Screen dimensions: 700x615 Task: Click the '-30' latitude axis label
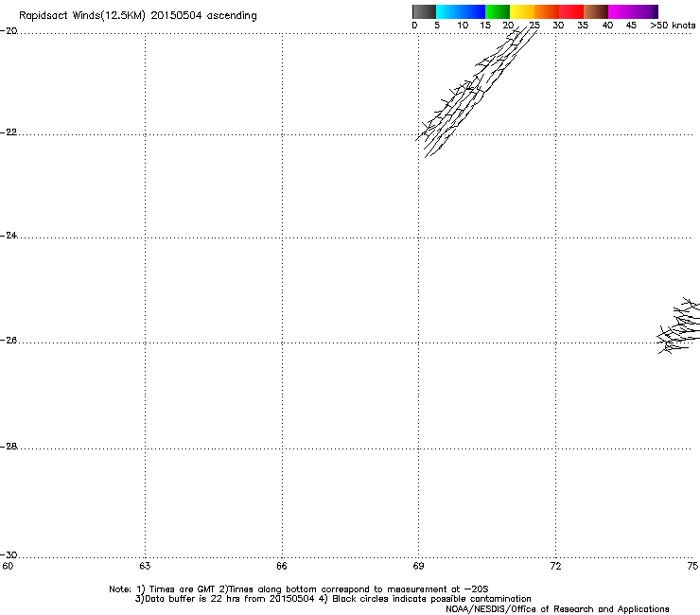(x=9, y=554)
